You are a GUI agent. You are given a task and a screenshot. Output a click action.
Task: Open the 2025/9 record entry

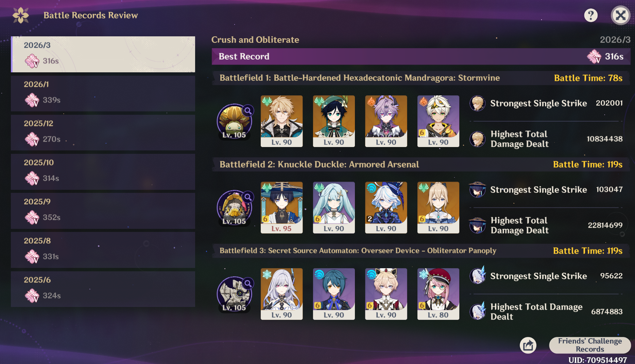click(103, 211)
